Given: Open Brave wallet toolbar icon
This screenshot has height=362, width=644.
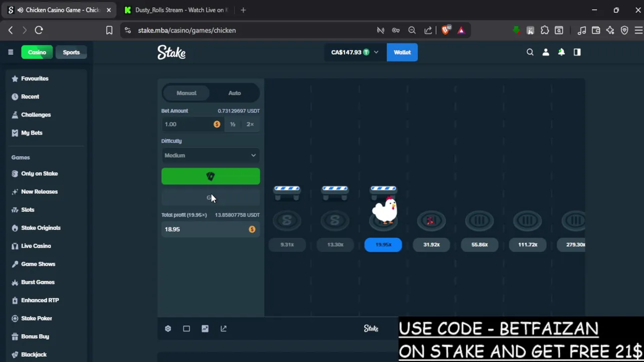Looking at the screenshot, I should 596,30.
